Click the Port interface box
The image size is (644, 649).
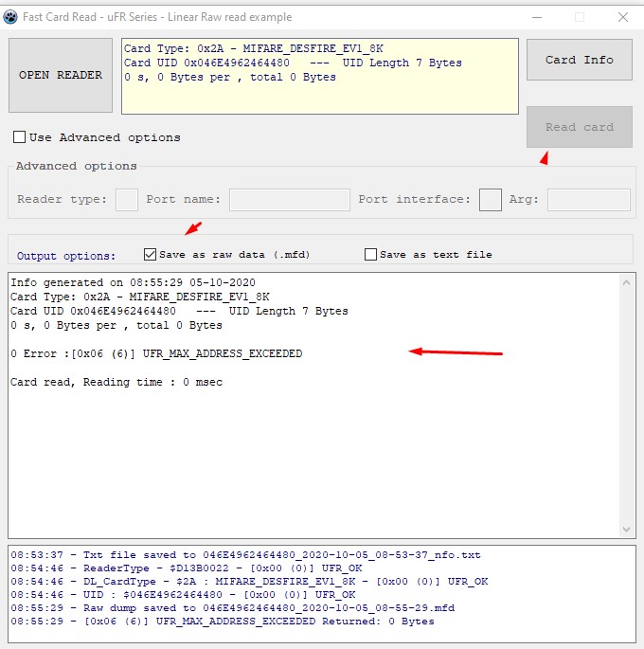[491, 200]
